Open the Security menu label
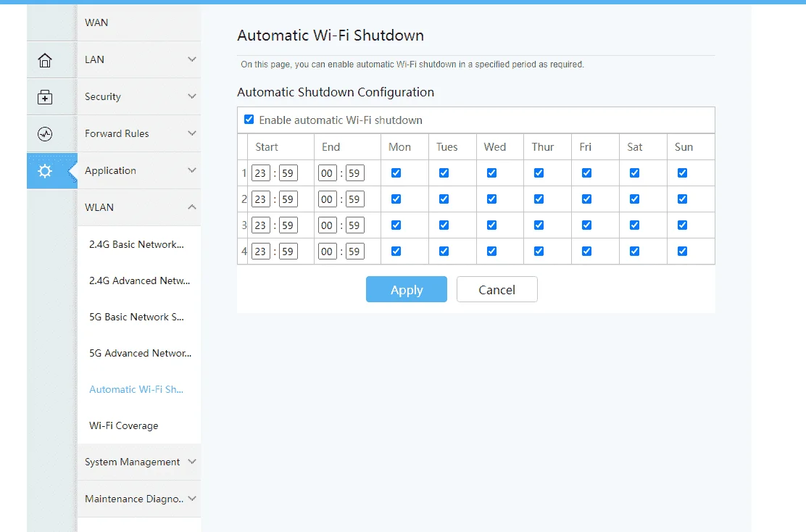This screenshot has width=806, height=532. pos(103,96)
